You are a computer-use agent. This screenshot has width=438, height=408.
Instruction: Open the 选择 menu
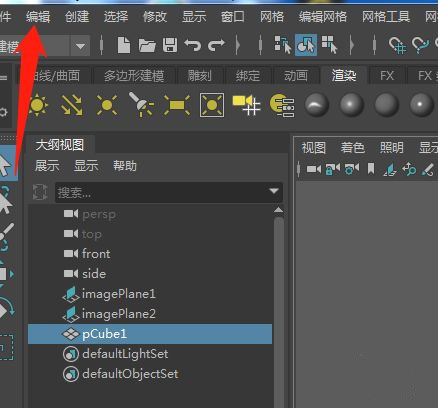click(116, 16)
